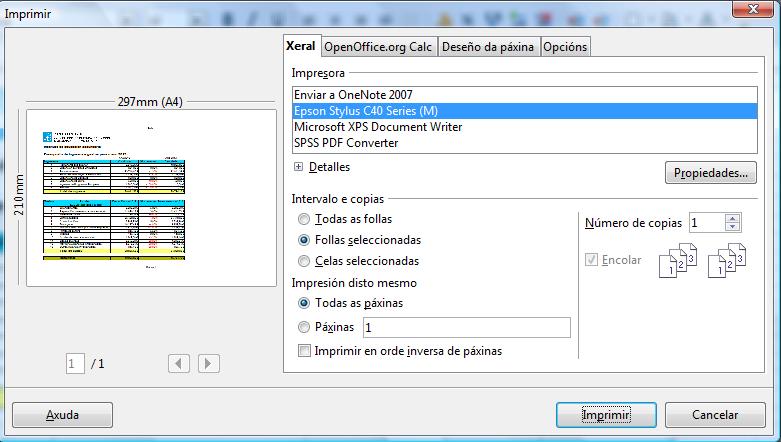Click the Páxinas range text field

point(466,328)
